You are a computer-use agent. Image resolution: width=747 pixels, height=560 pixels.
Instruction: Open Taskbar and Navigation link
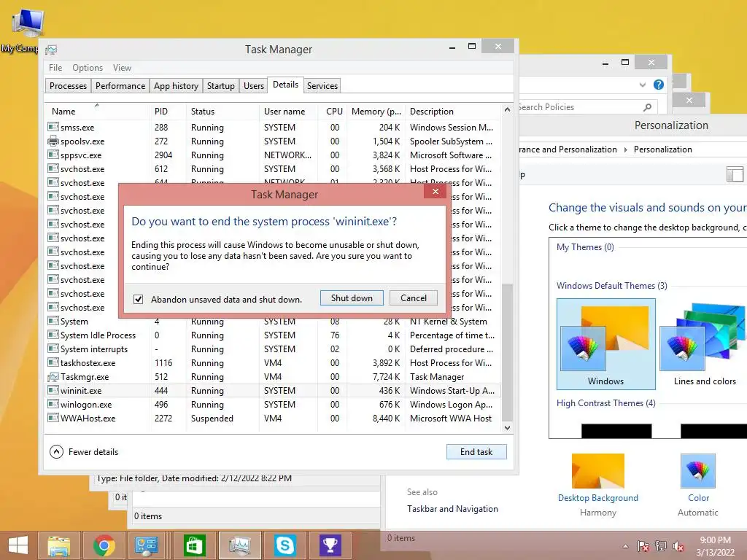pos(452,508)
